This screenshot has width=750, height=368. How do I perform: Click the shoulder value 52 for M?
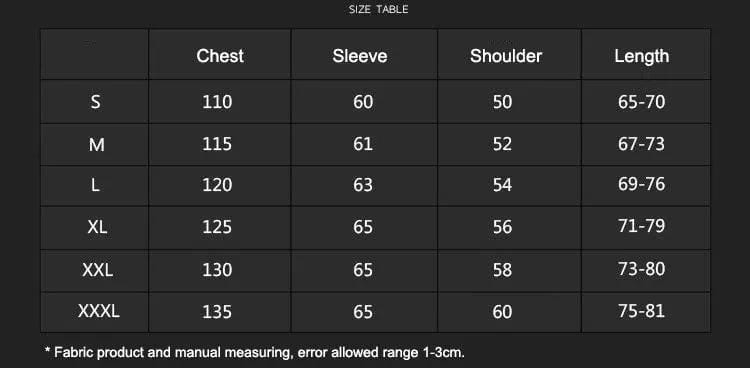tap(502, 144)
